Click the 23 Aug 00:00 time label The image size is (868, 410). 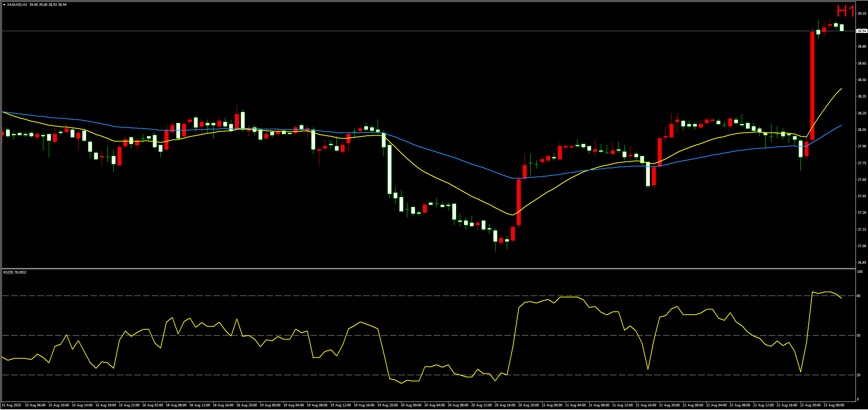point(834,406)
